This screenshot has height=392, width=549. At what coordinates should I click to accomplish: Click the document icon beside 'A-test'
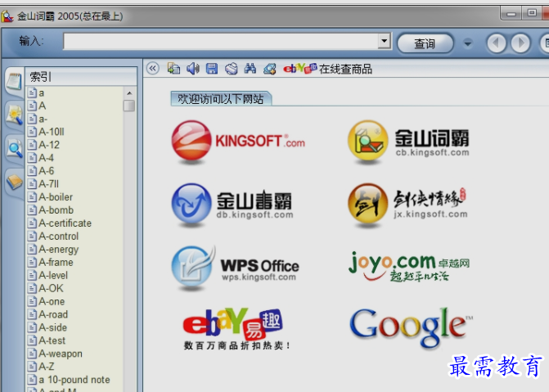pos(32,340)
